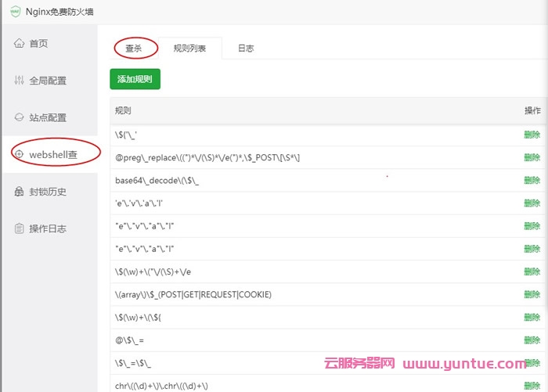Screen dimensions: 548x392
Task: Delete the first rule \$\('\_'
Action: [532, 135]
